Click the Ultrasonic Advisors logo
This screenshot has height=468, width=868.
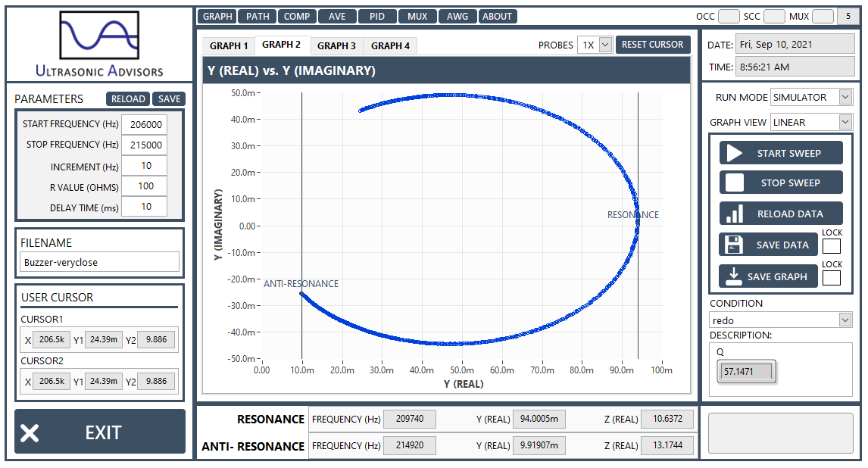point(99,44)
